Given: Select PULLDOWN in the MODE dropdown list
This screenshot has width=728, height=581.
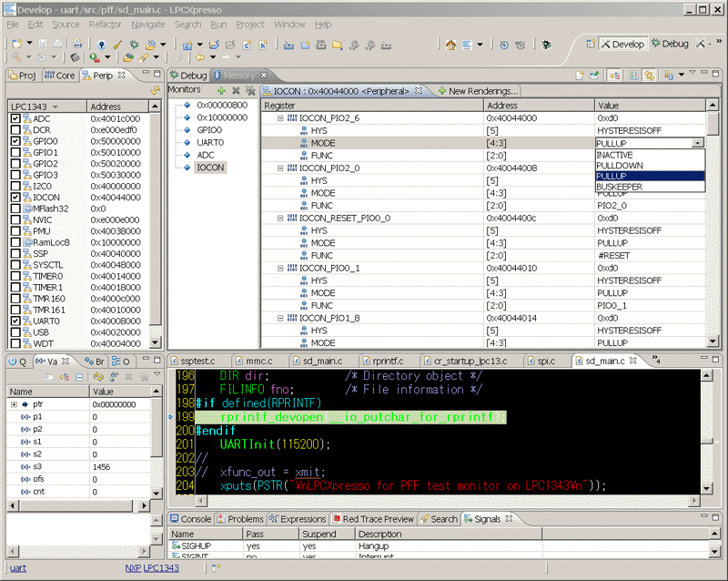Looking at the screenshot, I should [650, 166].
